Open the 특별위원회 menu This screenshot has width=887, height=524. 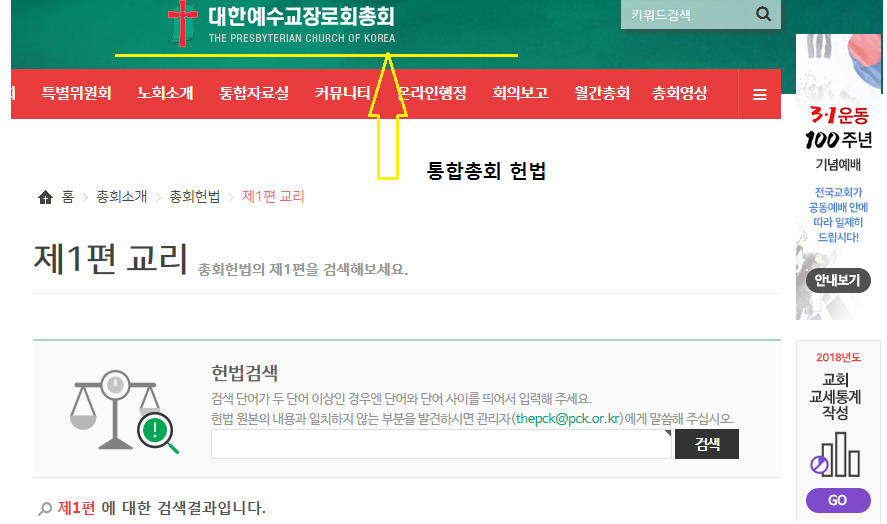[x=76, y=93]
